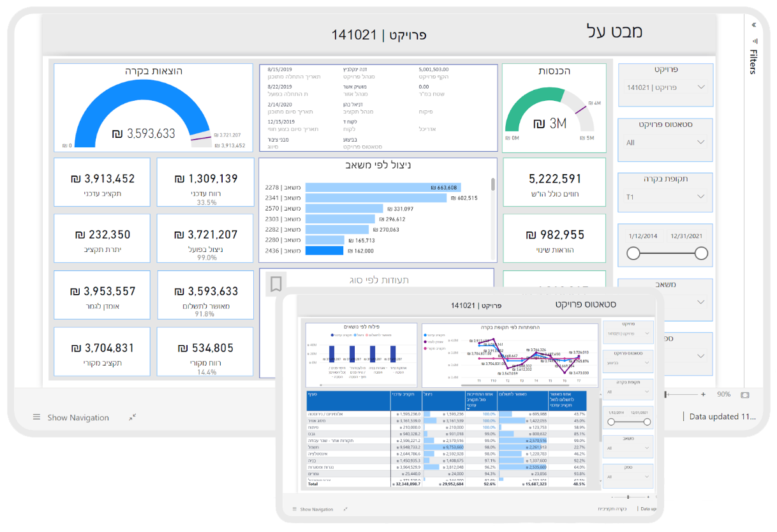The image size is (777, 532).
Task: Click the 5,222,591 חוזים כולל הו"ש card
Action: point(554,182)
